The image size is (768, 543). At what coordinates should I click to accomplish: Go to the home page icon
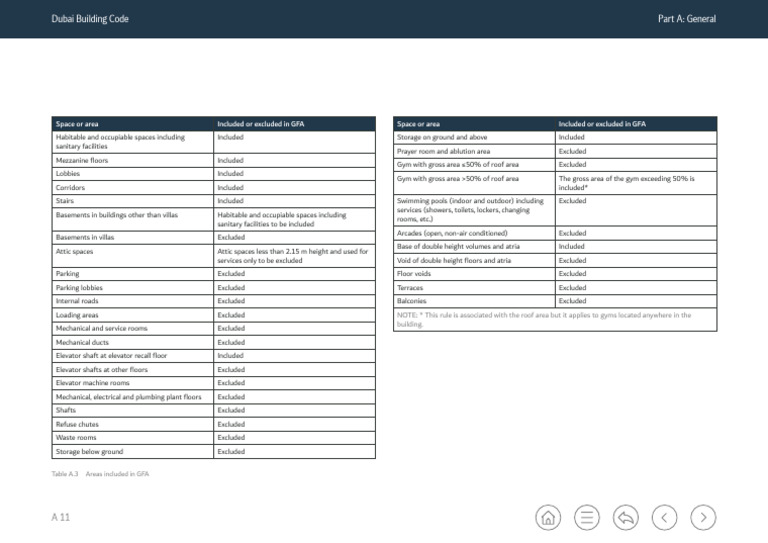(x=548, y=518)
